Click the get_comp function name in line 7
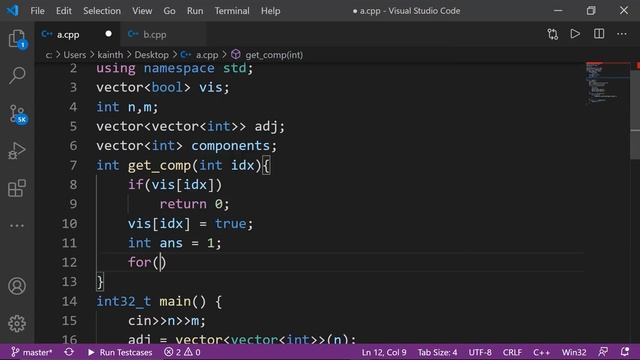Screen dimensions: 640x360 click(159, 166)
